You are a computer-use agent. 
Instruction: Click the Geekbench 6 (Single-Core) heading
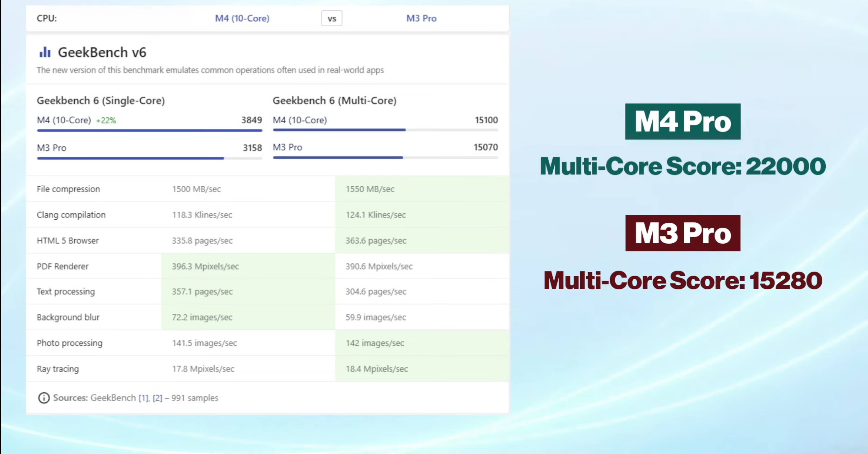click(x=101, y=100)
